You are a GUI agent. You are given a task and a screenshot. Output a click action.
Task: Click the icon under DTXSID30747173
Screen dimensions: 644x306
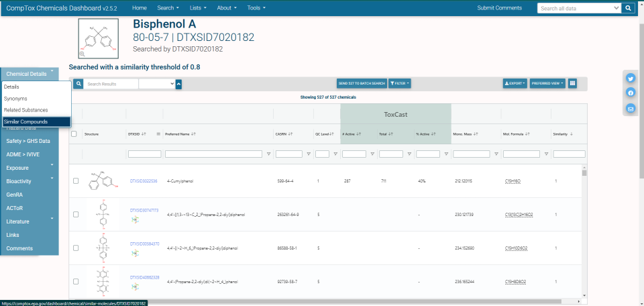tap(135, 219)
